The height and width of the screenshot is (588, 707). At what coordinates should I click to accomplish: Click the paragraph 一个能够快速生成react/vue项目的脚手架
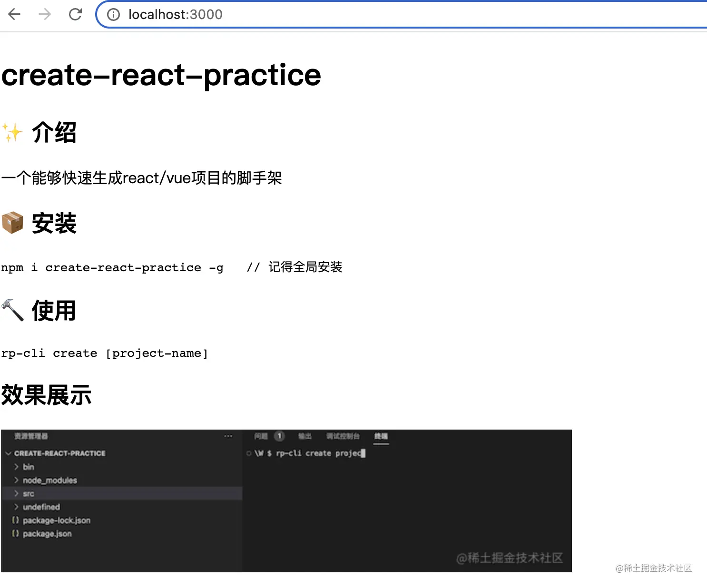pyautogui.click(x=142, y=178)
